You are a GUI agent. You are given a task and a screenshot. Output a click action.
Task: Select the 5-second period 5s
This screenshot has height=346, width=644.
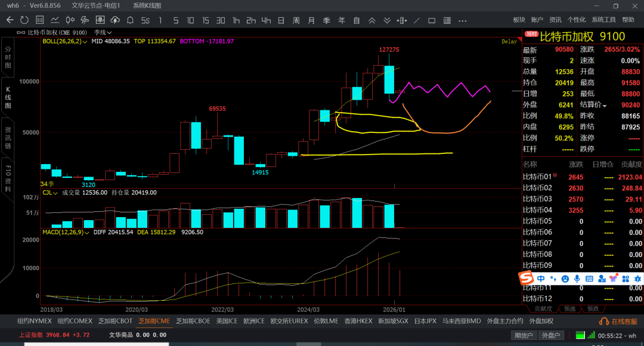pos(145,20)
